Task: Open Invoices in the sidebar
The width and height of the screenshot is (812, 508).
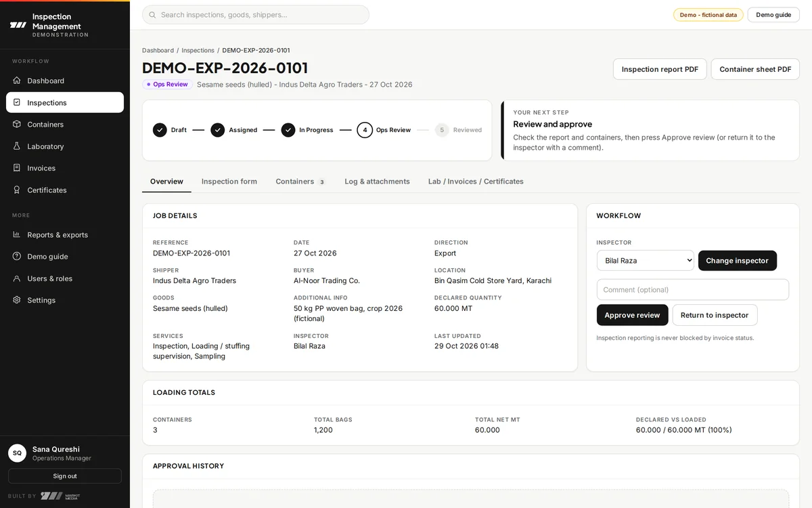Action: coord(65,168)
